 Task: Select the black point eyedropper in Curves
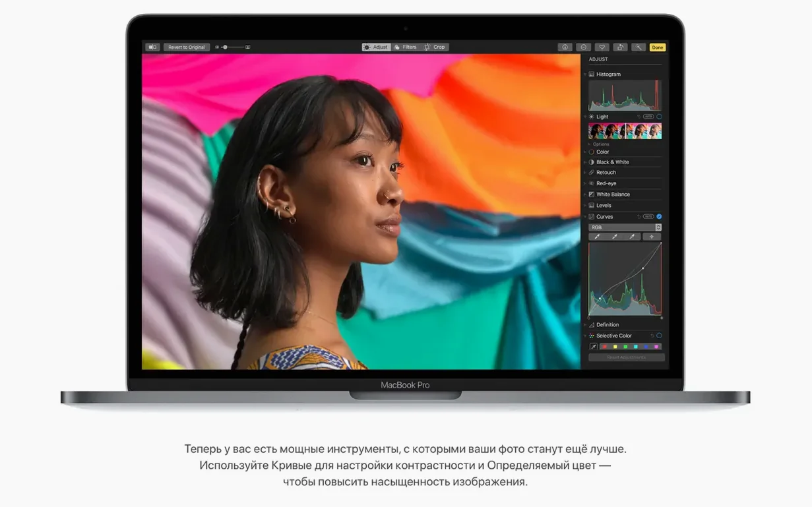pos(598,237)
